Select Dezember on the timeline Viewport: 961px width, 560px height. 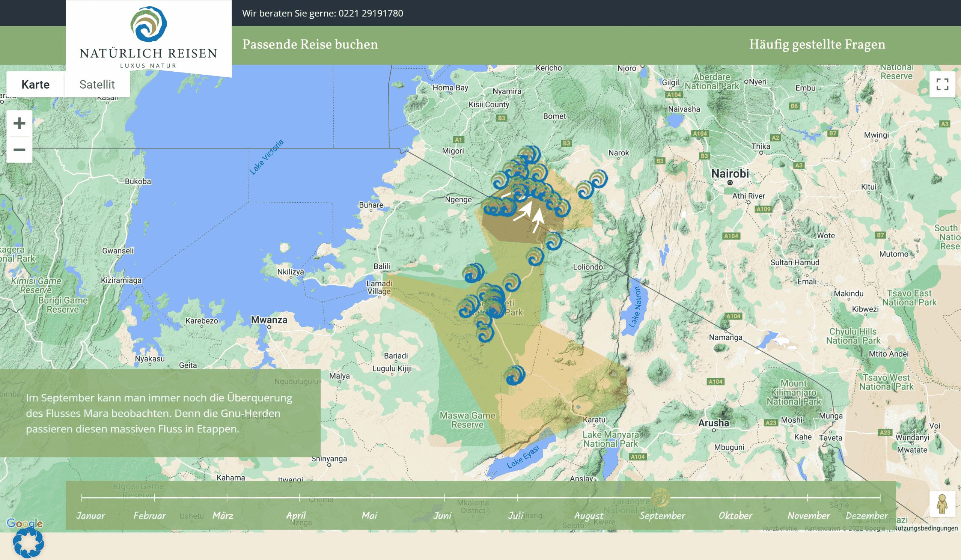click(867, 515)
